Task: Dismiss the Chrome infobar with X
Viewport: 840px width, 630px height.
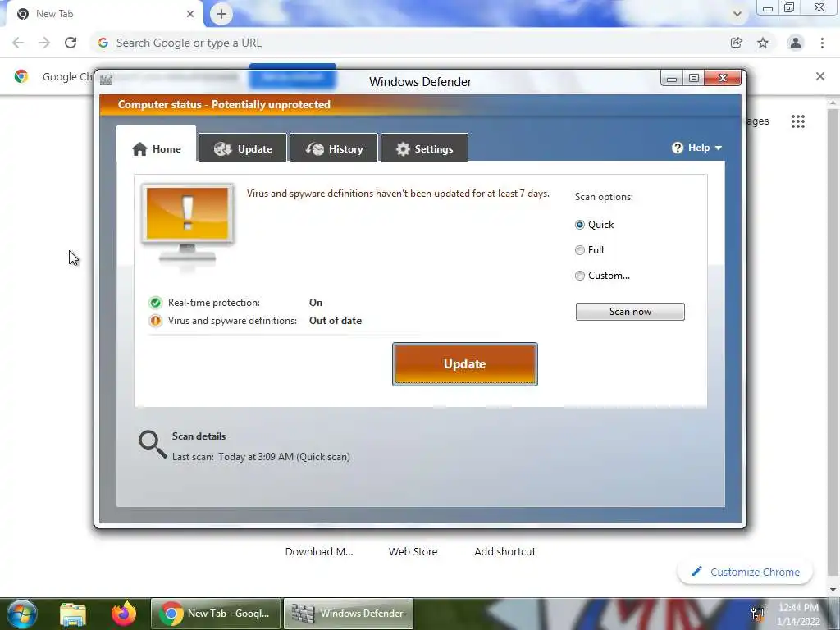Action: point(820,76)
